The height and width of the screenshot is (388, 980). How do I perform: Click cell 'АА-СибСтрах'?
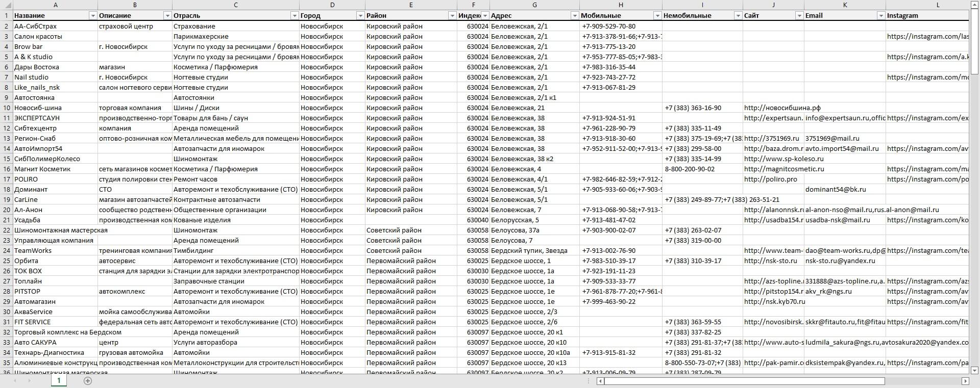(x=55, y=26)
